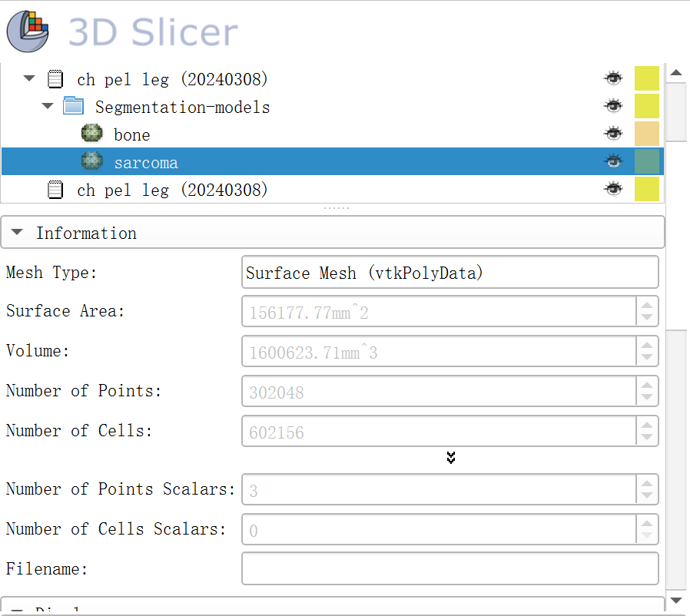Click the Volume spinbox up arrow
This screenshot has width=690, height=616.
(x=647, y=345)
